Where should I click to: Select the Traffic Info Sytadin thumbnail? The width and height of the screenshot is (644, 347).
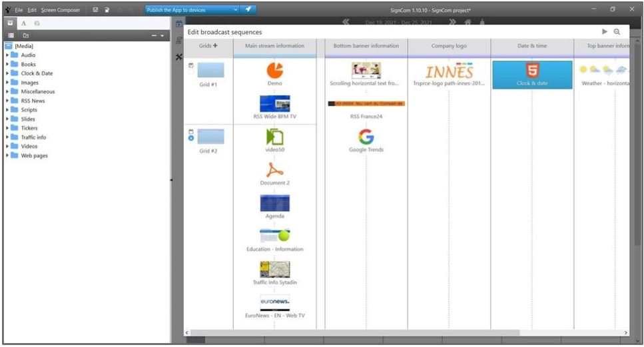click(275, 269)
